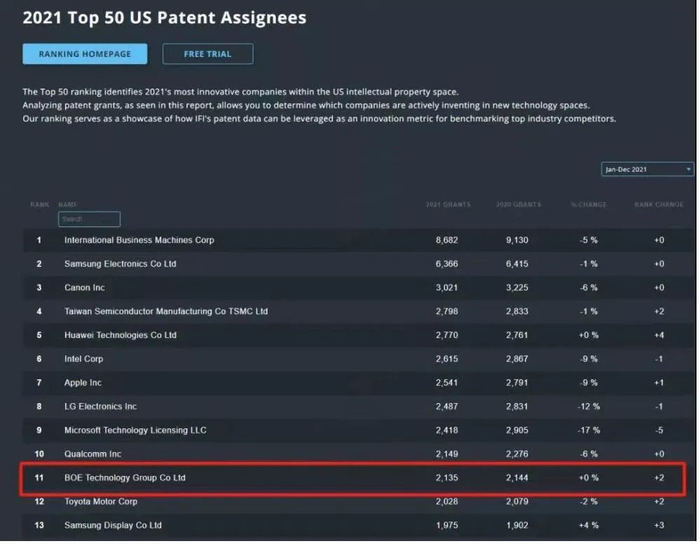Click IBM's 2021 grants value 8,682
The height and width of the screenshot is (544, 700).
447,240
